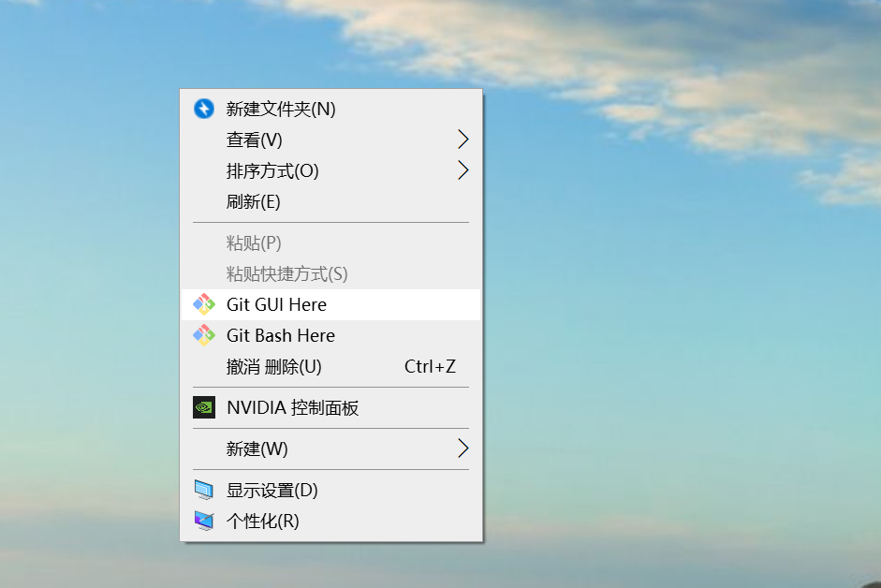Expand the 查看(V) submenu arrow
The height and width of the screenshot is (588, 881).
[463, 140]
